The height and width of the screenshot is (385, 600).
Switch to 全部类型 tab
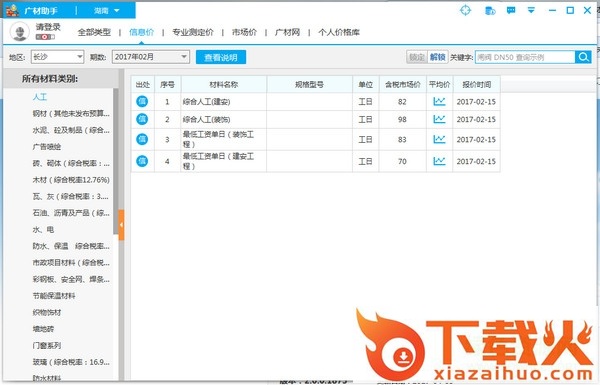[x=94, y=32]
